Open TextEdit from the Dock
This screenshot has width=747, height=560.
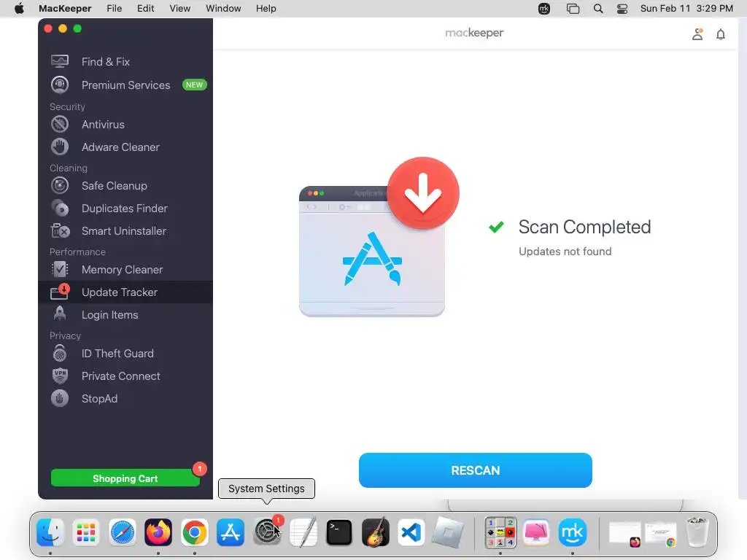click(303, 532)
